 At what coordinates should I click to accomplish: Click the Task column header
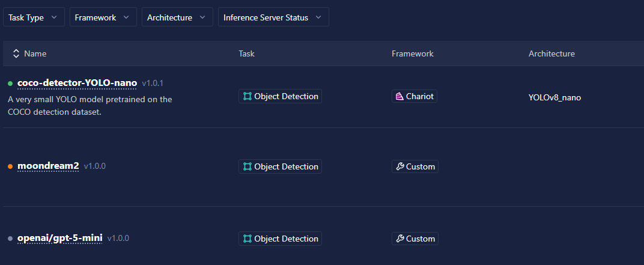point(246,54)
